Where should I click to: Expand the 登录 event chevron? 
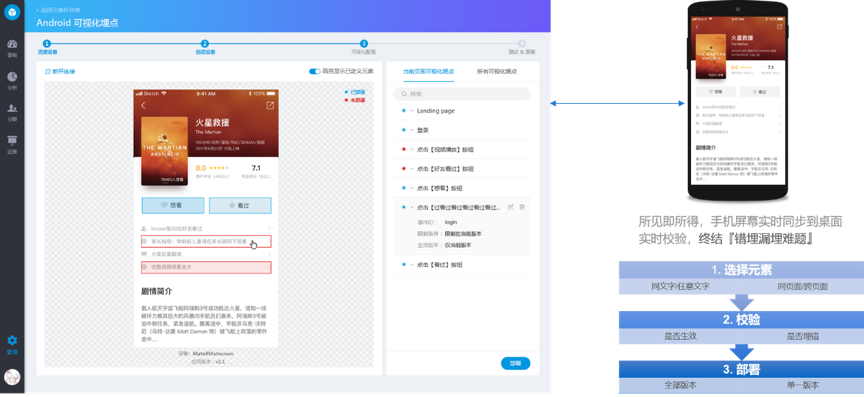coord(412,130)
